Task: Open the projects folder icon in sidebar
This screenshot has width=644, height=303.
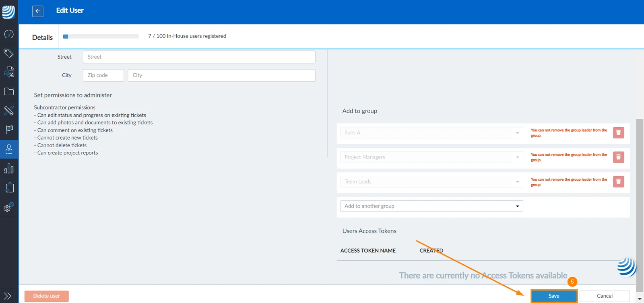Action: (x=9, y=91)
